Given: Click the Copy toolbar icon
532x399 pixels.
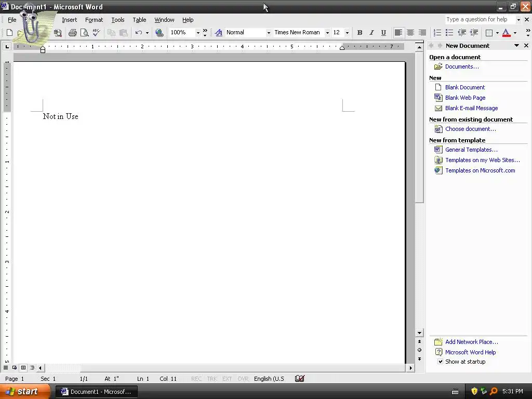Looking at the screenshot, I should [111, 33].
